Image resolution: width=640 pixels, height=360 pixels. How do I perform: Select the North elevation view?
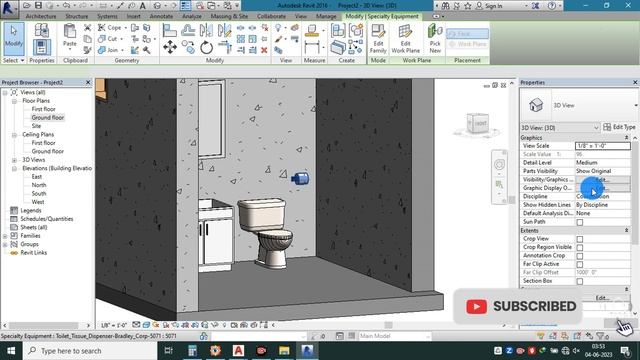click(x=39, y=185)
